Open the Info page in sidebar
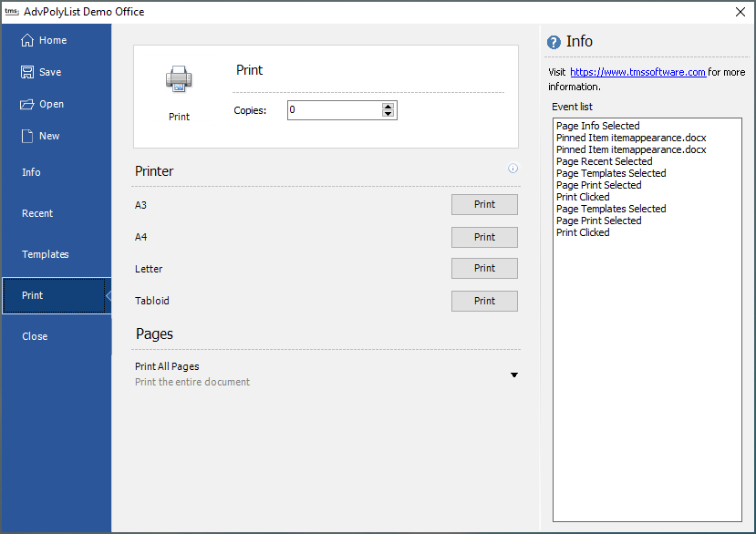The width and height of the screenshot is (756, 534). 32,172
